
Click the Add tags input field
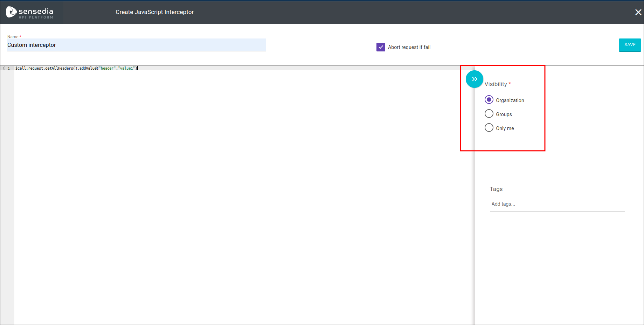tap(557, 204)
